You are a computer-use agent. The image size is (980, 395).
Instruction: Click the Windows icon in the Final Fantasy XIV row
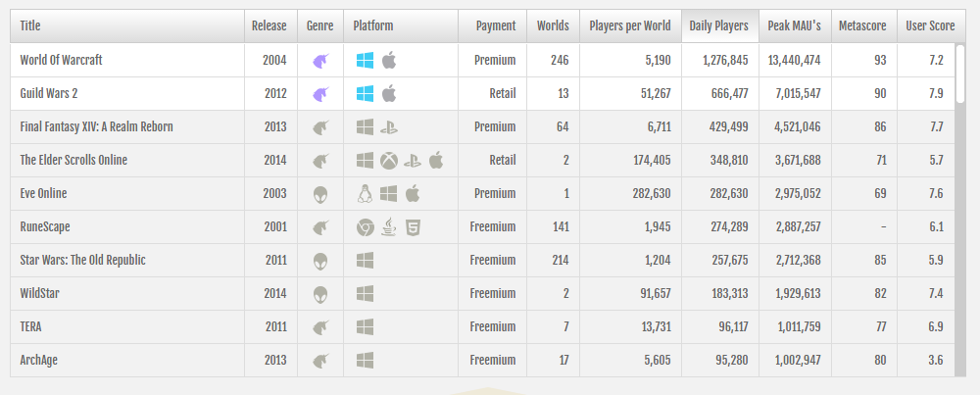(365, 127)
